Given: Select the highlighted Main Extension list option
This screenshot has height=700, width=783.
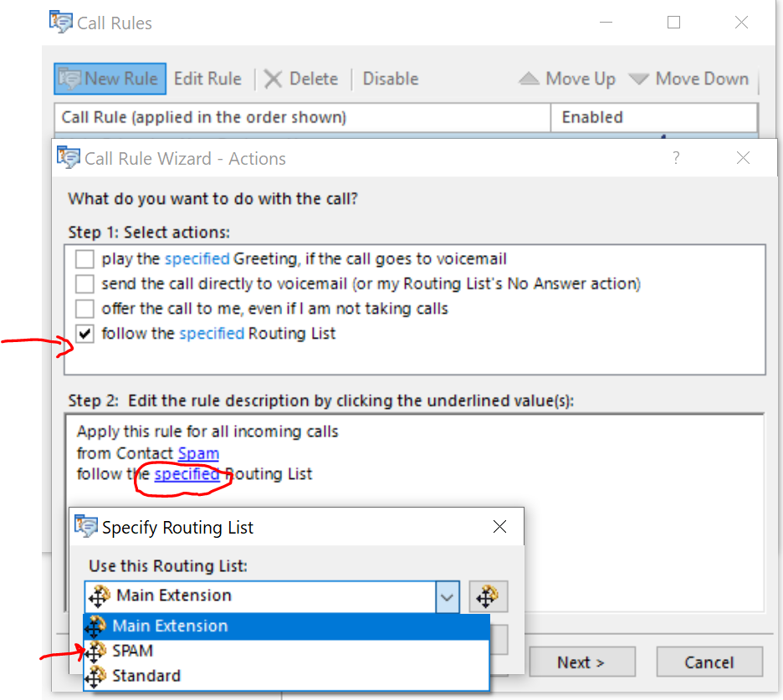Looking at the screenshot, I should click(169, 626).
